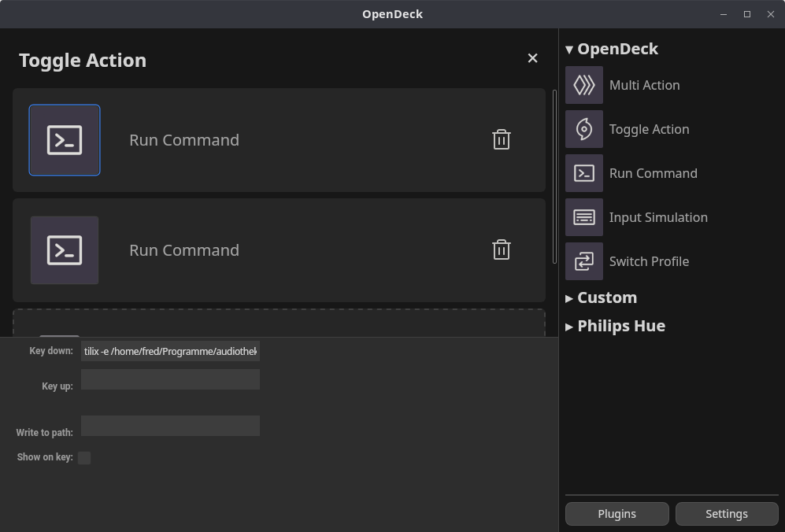785x532 pixels.
Task: Click the Write to path input field
Action: point(170,426)
